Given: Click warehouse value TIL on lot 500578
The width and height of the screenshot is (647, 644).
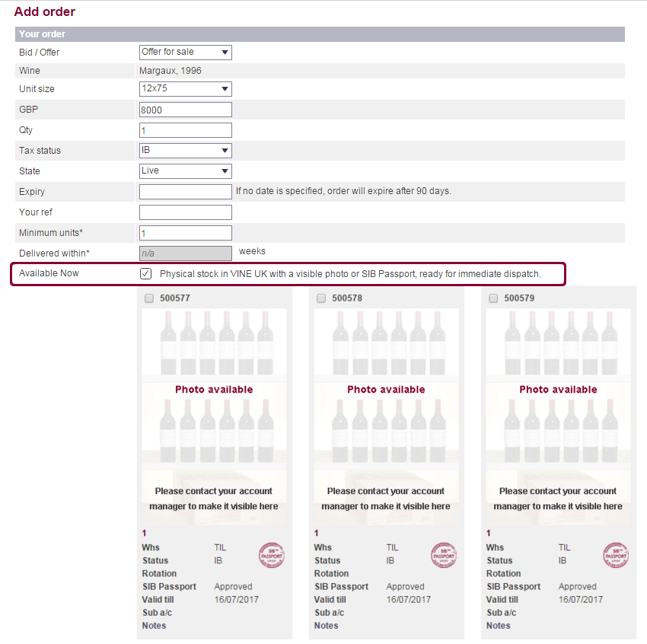Looking at the screenshot, I should (x=392, y=547).
